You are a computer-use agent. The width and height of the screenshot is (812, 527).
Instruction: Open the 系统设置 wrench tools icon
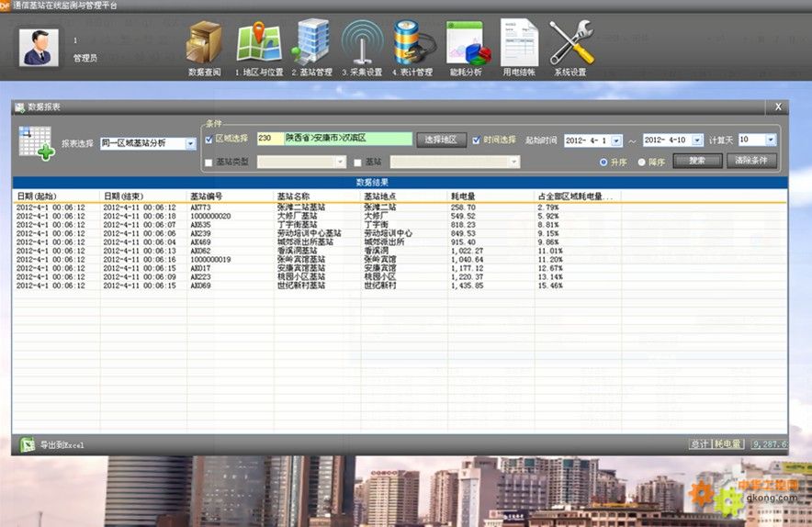[570, 42]
